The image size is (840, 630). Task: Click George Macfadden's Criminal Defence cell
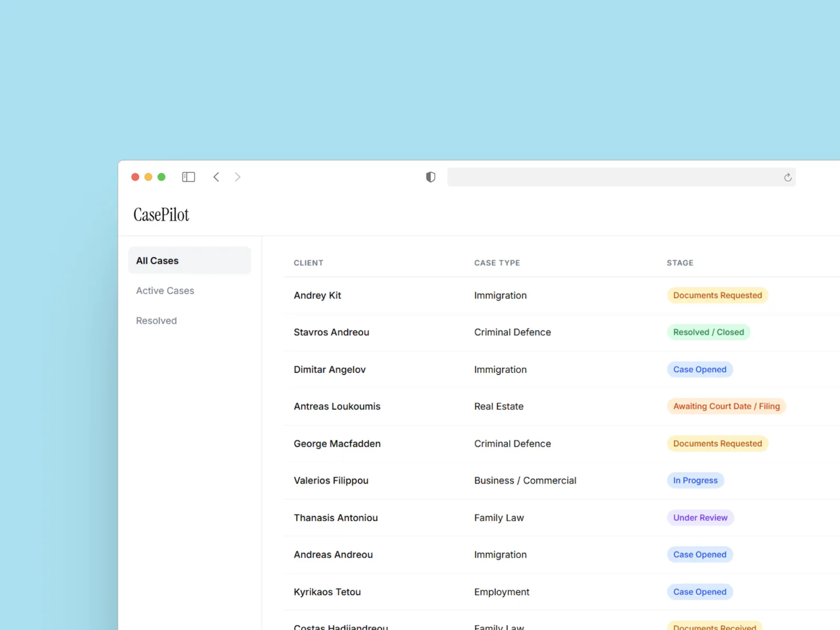(512, 443)
